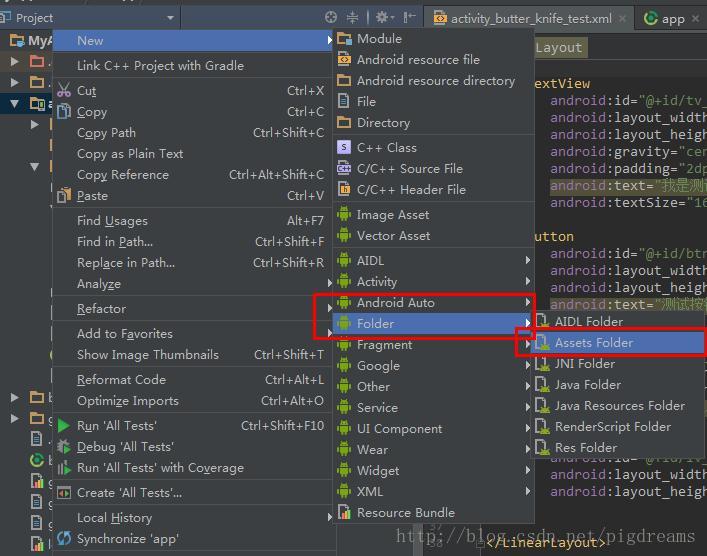Expand the AIDL submenu
707x556 pixels.
[433, 261]
